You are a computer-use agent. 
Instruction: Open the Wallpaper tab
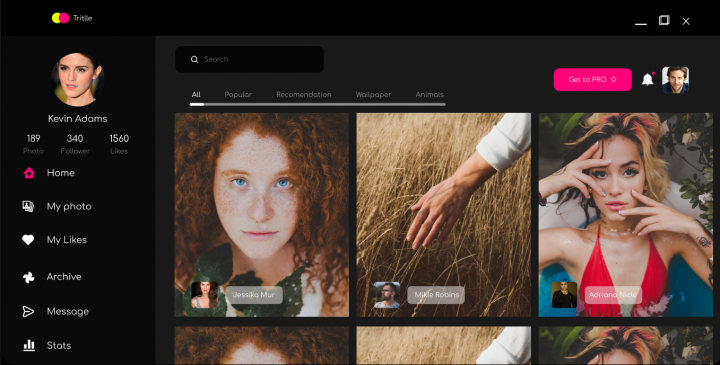(373, 95)
